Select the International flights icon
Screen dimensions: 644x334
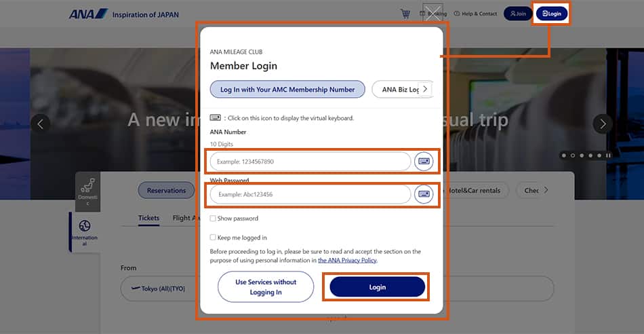(85, 231)
